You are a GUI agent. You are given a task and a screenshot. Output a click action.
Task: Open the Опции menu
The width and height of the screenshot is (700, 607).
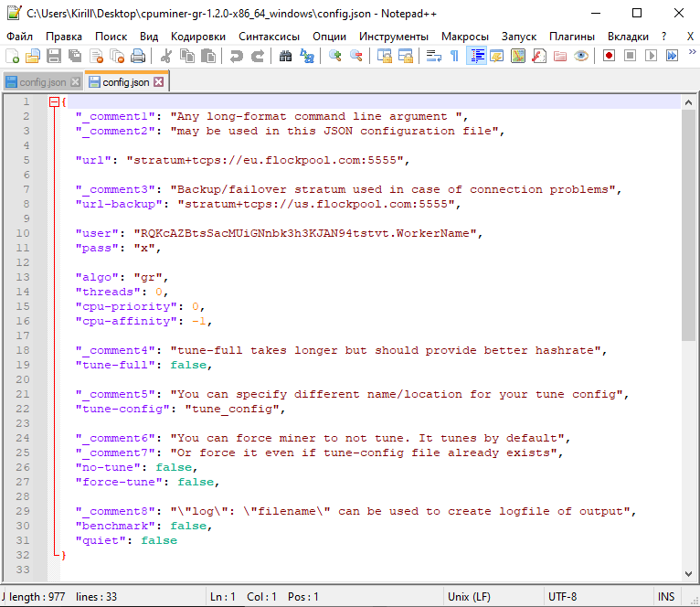pos(330,37)
